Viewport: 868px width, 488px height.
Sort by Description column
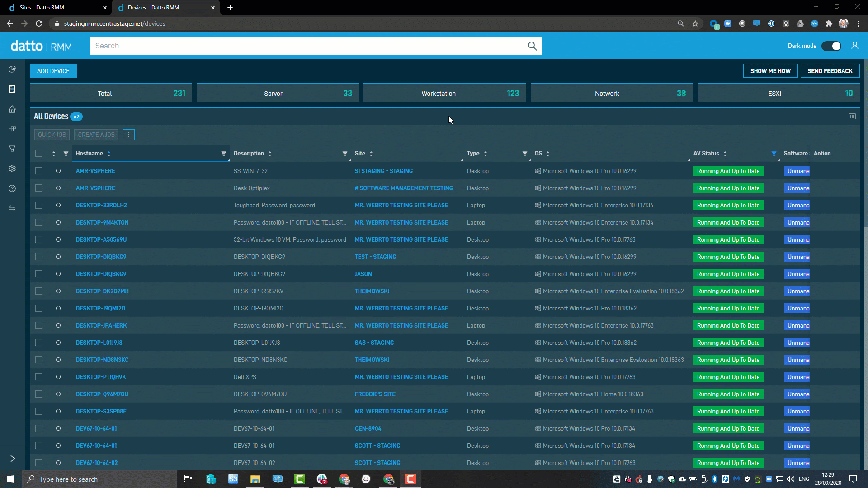[x=270, y=154]
